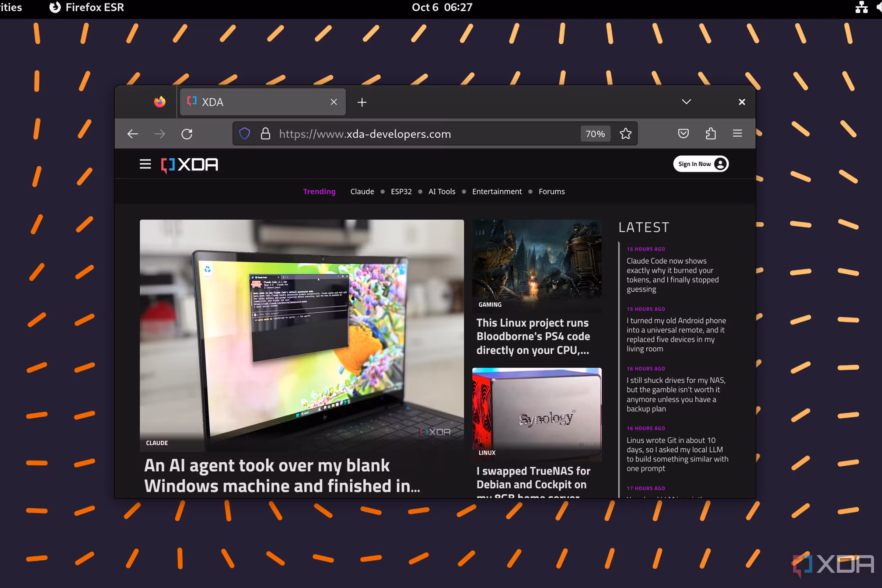Open 'An AI agent took over' headline
This screenshot has height=588, width=882.
pyautogui.click(x=282, y=476)
